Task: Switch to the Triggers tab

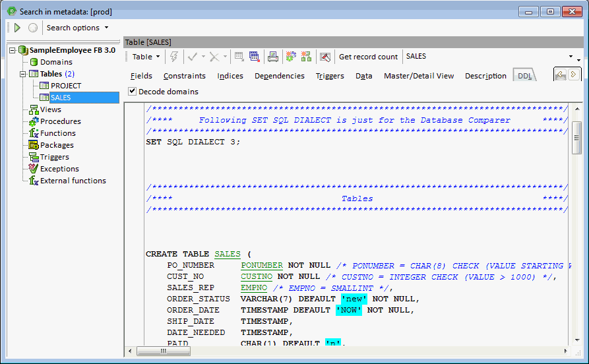Action: [x=330, y=76]
